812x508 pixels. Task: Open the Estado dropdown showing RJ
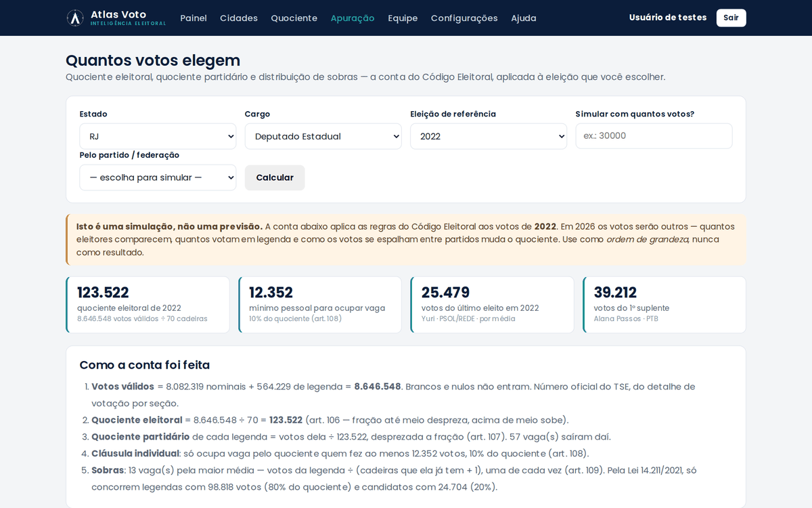[x=158, y=136]
